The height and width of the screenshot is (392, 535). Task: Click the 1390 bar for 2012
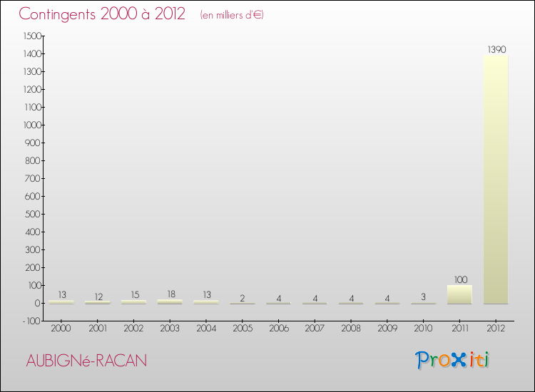pyautogui.click(x=496, y=180)
